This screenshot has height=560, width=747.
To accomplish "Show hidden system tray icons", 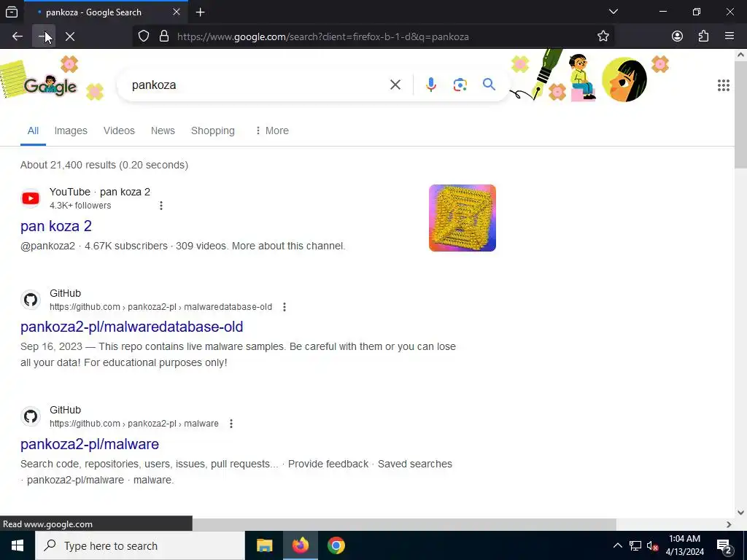I will 617,545.
